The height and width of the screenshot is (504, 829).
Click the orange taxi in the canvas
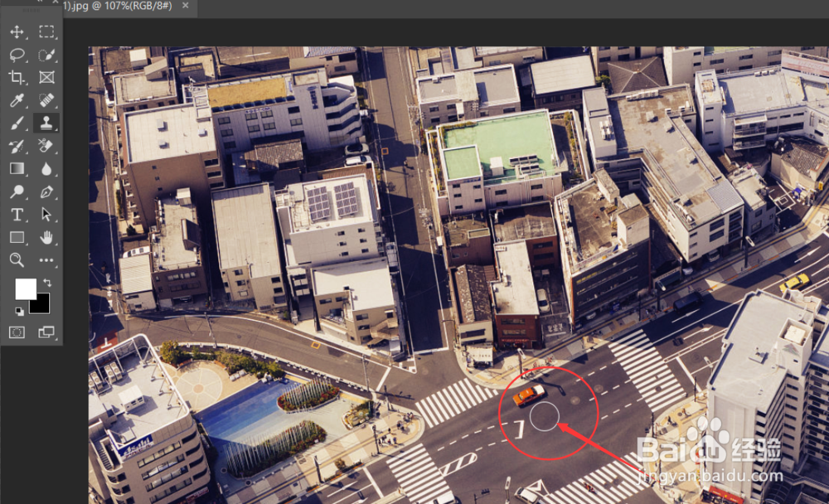pyautogui.click(x=529, y=395)
